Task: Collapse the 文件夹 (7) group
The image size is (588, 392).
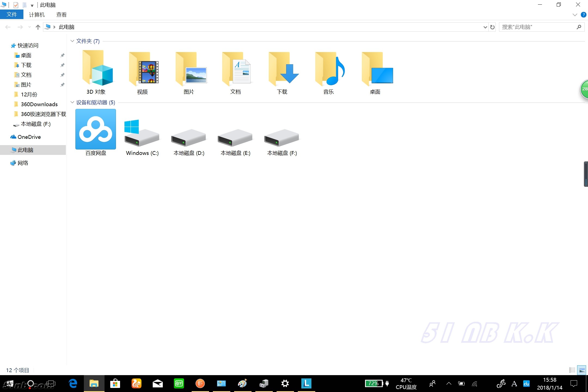Action: (x=72, y=41)
